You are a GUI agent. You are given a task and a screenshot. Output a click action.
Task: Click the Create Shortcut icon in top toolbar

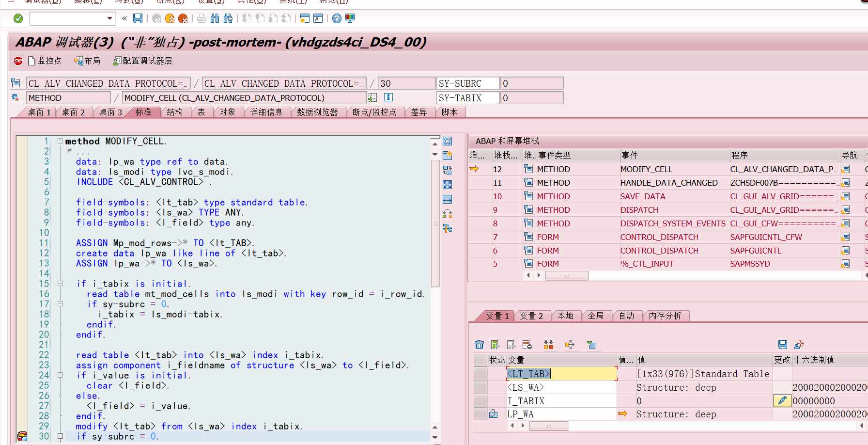click(x=318, y=18)
